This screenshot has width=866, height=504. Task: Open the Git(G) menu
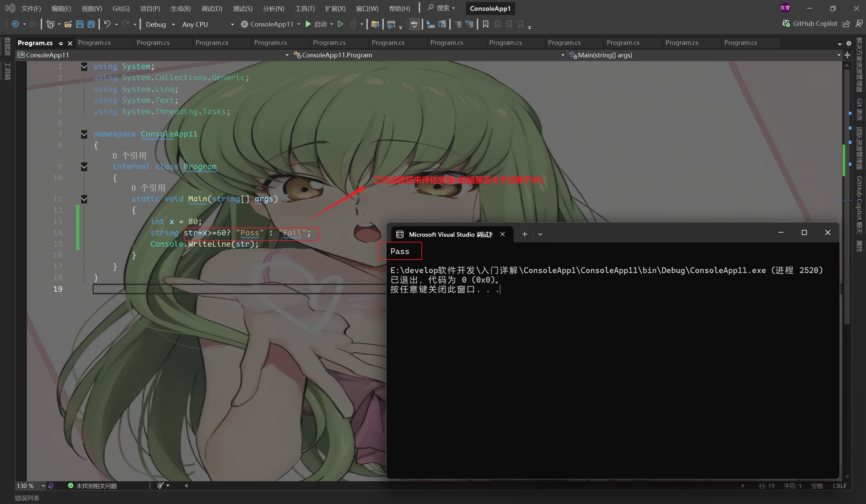(121, 8)
